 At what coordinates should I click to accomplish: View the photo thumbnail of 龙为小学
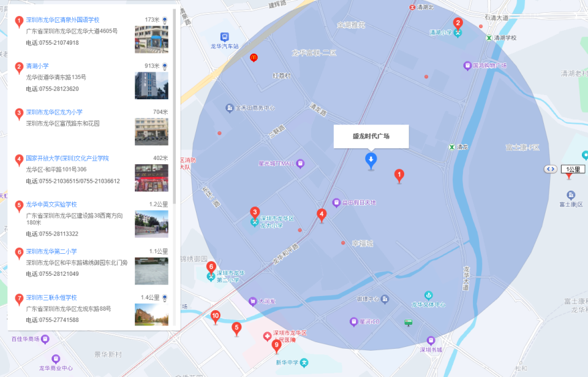click(x=151, y=132)
